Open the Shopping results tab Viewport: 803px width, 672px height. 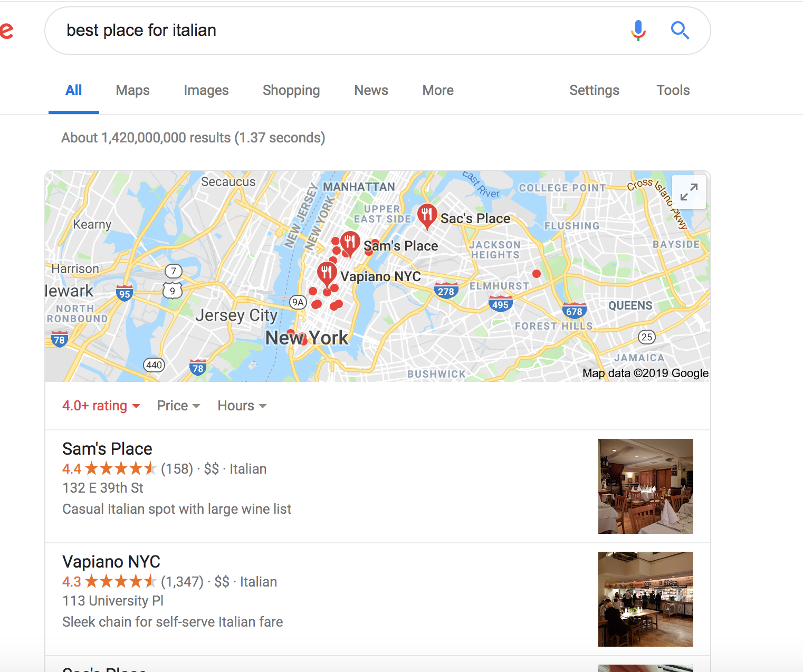291,90
